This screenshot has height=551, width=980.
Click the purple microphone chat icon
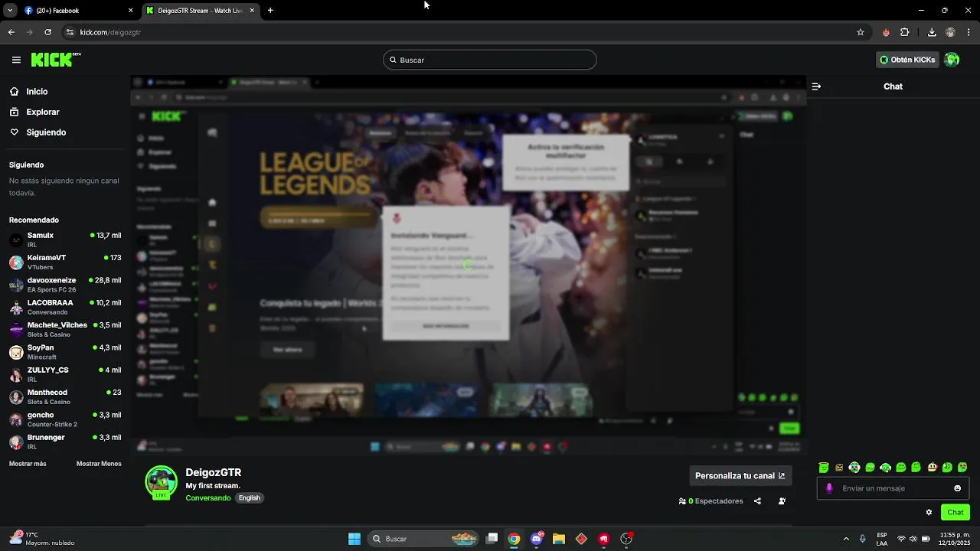829,488
